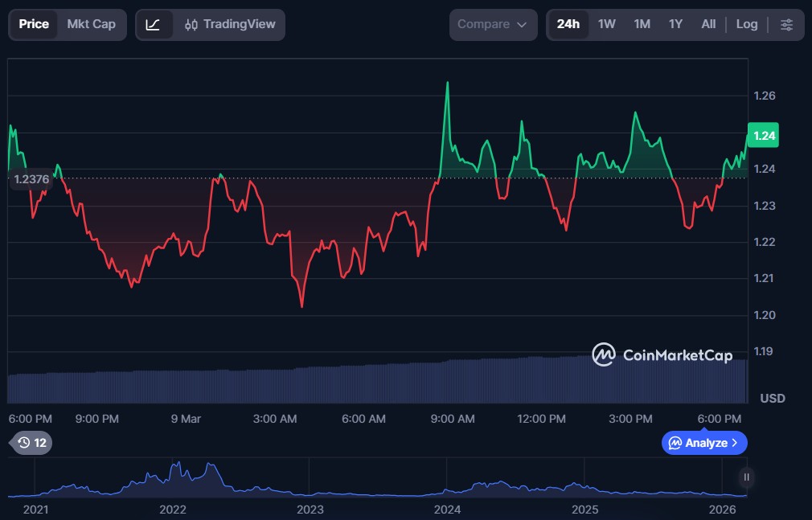
Task: Toggle the Log scale option
Action: point(746,25)
